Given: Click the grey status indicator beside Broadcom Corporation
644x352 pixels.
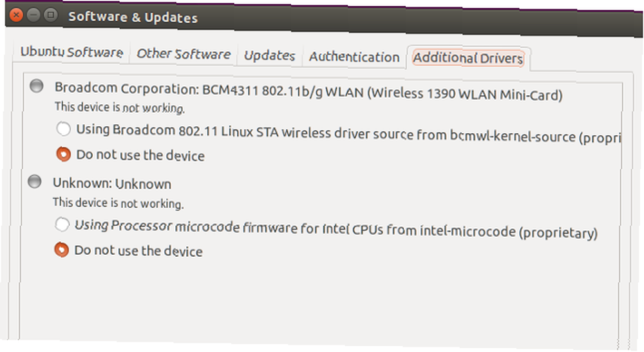Looking at the screenshot, I should pyautogui.click(x=37, y=86).
